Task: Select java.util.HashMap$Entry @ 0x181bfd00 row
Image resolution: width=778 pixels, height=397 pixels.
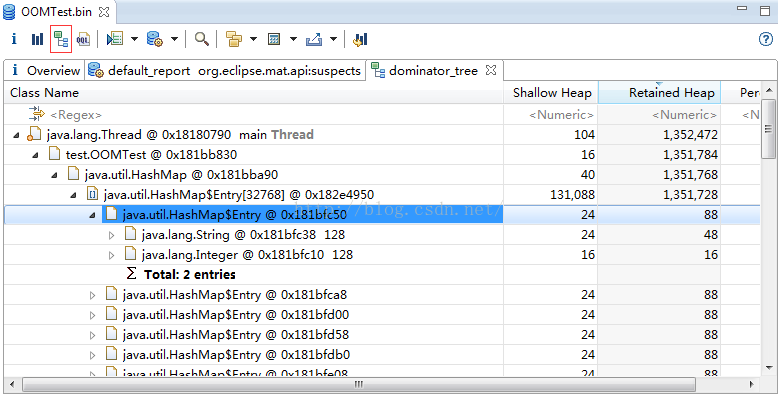Action: pos(382,315)
